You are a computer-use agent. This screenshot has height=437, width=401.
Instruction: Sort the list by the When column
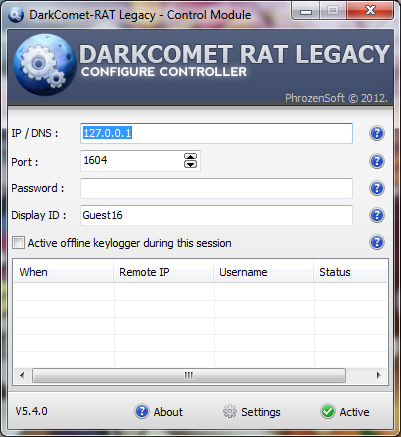[63, 272]
